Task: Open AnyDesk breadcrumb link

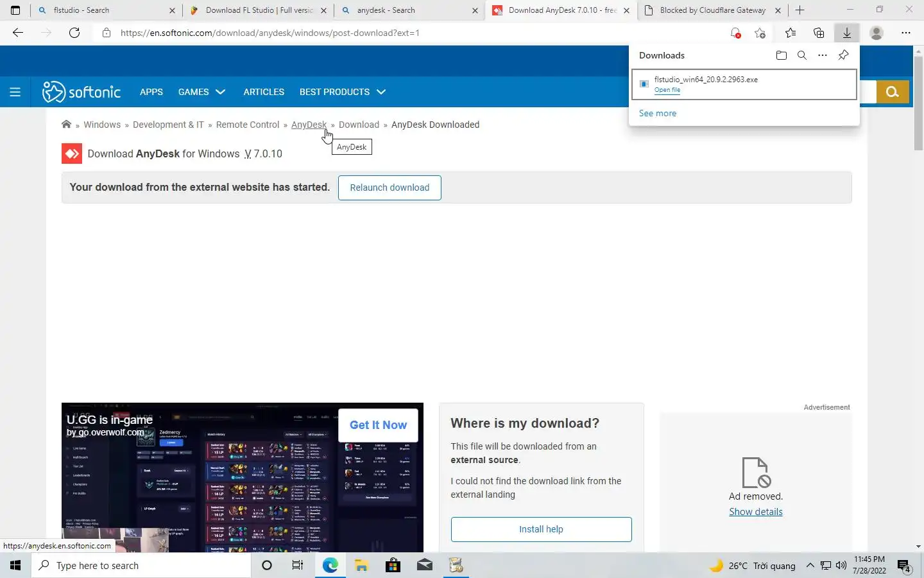Action: 309,125
